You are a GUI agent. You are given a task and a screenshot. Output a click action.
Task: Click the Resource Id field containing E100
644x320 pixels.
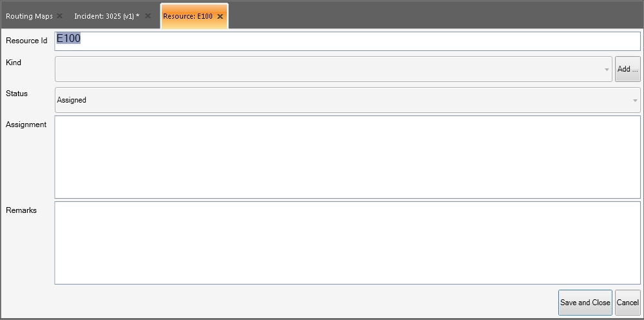[347, 41]
